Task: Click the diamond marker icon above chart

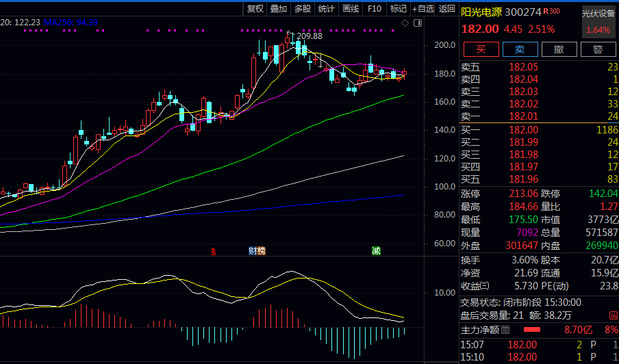Action: (405, 23)
